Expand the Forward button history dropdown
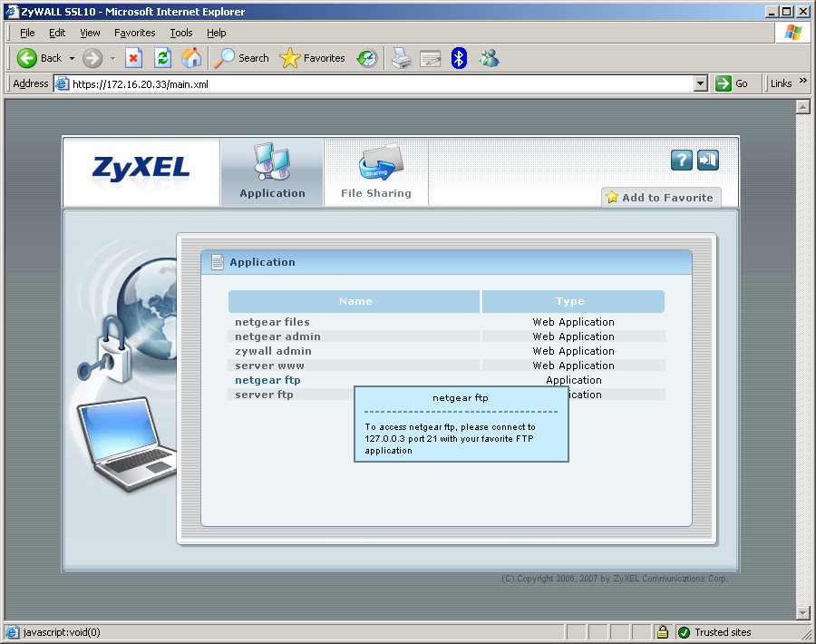 coord(113,58)
